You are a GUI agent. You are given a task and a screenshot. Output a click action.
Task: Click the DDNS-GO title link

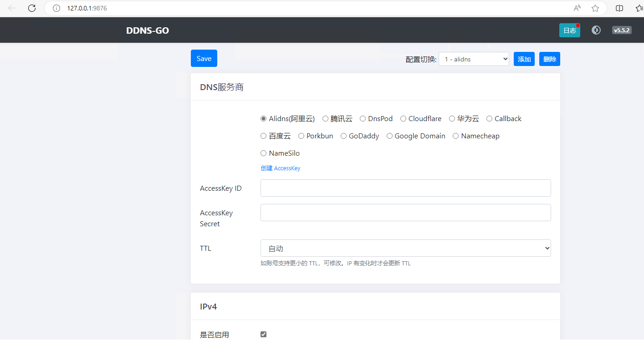148,31
